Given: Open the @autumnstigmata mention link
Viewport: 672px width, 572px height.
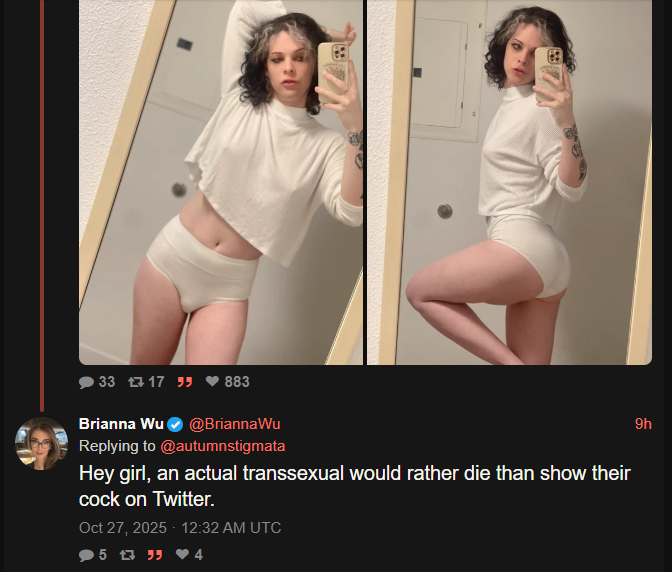Looking at the screenshot, I should click(223, 446).
